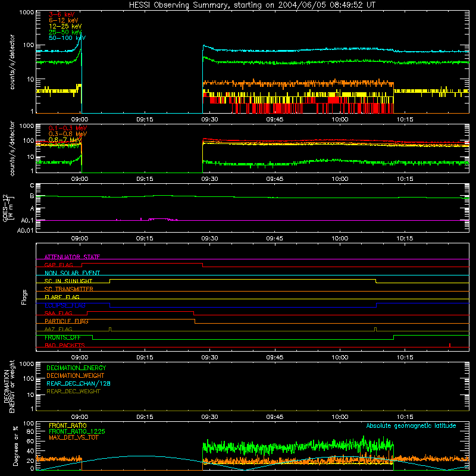This screenshot has width=476, height=476.
Task: Click the A0.01 tick label on GOES axis
Action: (26, 230)
